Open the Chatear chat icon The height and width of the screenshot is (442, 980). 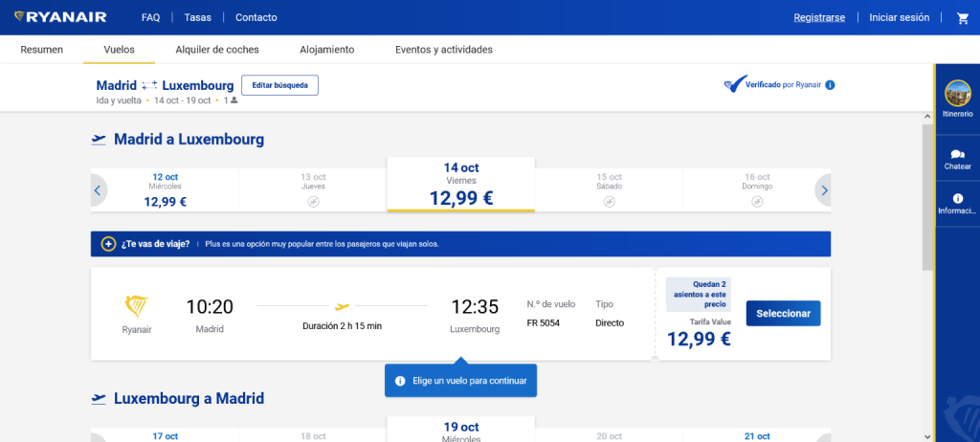pos(957,154)
